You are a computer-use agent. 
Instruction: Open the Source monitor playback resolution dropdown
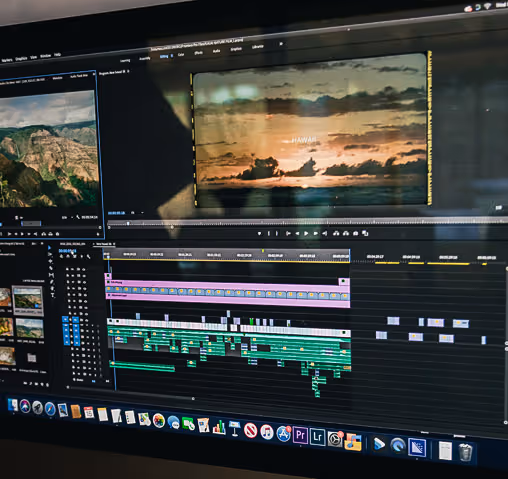[x=66, y=217]
